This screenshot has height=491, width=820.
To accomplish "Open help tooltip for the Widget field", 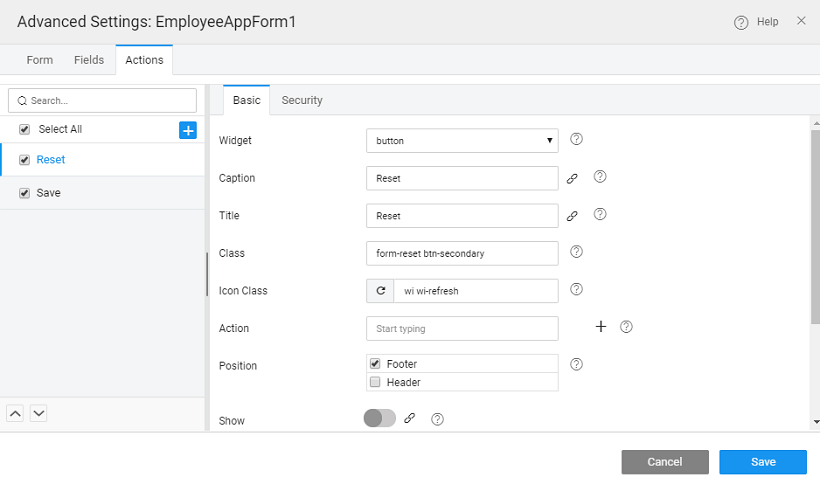I will 576,140.
